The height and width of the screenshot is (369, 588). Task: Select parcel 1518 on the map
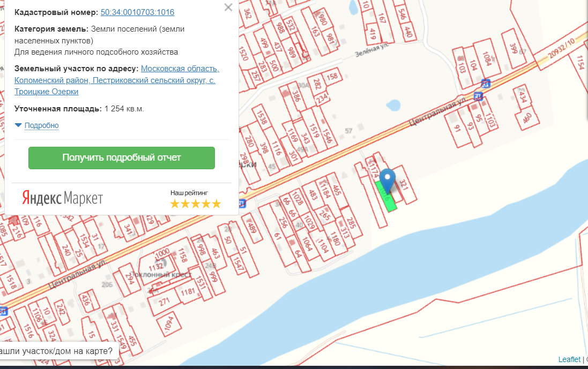click(x=11, y=282)
